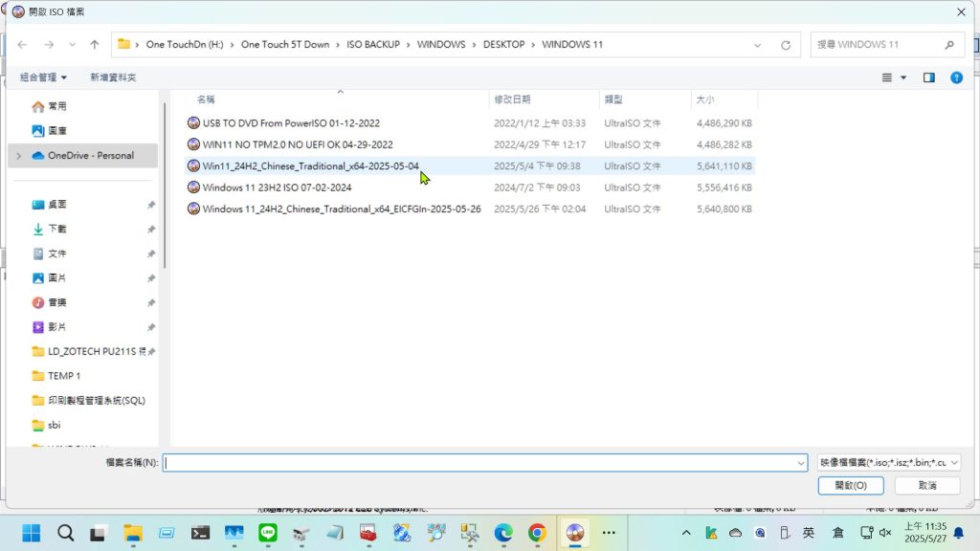Open the recent locations chevron dropdown
Viewport: 980px width, 551px height.
[72, 45]
